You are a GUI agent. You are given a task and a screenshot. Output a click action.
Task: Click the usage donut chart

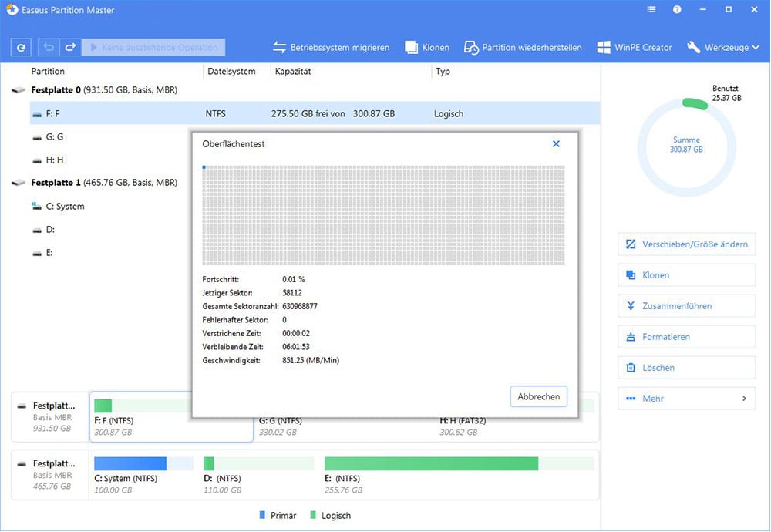686,147
